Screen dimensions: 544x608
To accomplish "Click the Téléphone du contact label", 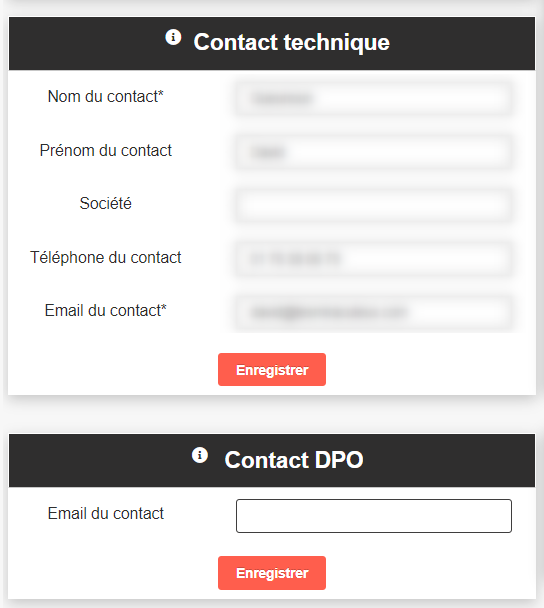I will pyautogui.click(x=105, y=257).
